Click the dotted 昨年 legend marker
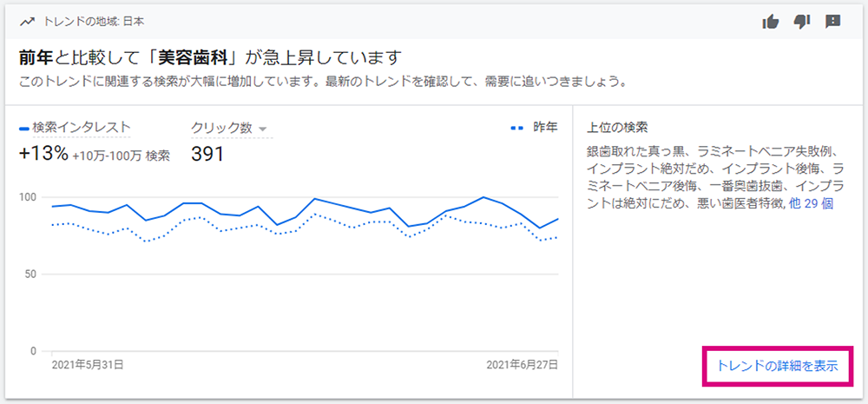 (x=516, y=128)
